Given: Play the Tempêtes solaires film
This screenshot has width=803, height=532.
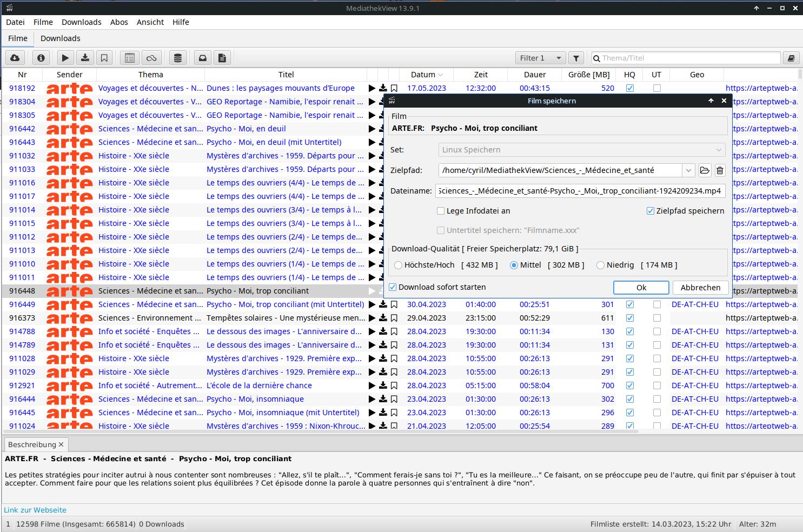Looking at the screenshot, I should [371, 318].
